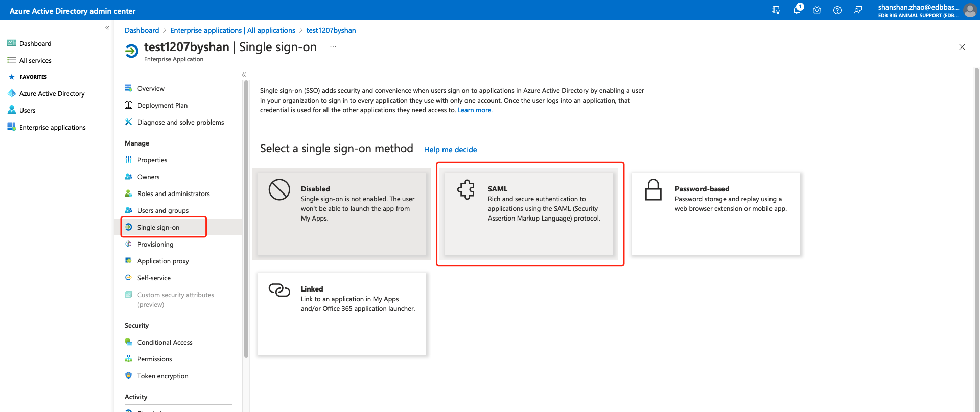The image size is (980, 412).
Task: Click the Help me decide link
Action: coord(450,150)
